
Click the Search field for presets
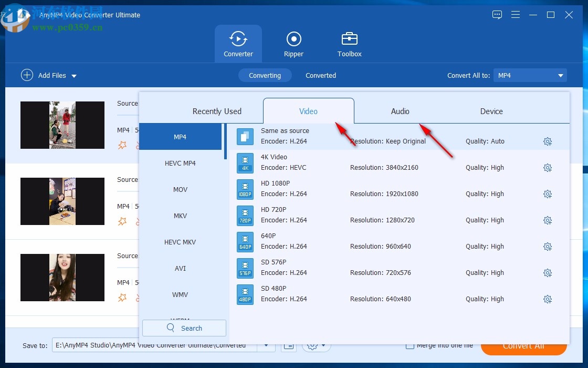[x=184, y=328]
